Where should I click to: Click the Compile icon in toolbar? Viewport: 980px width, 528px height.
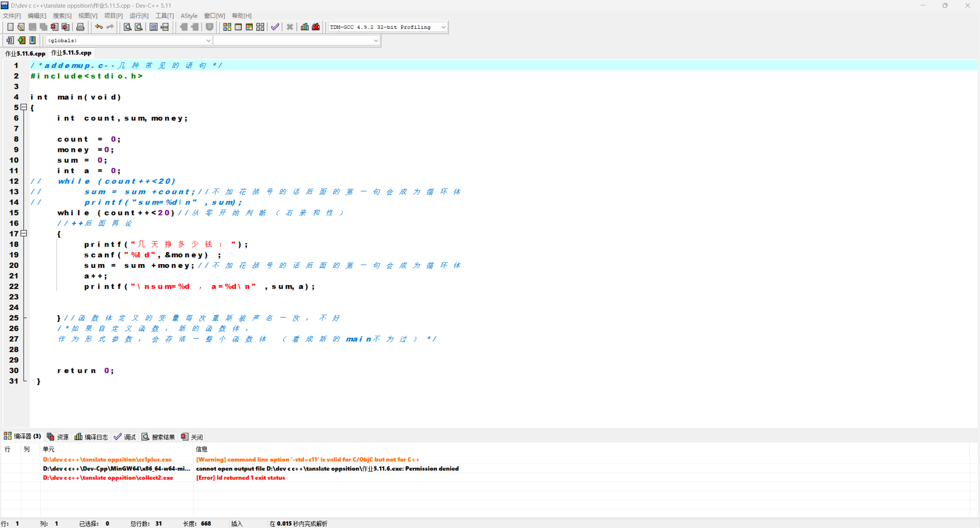click(227, 27)
